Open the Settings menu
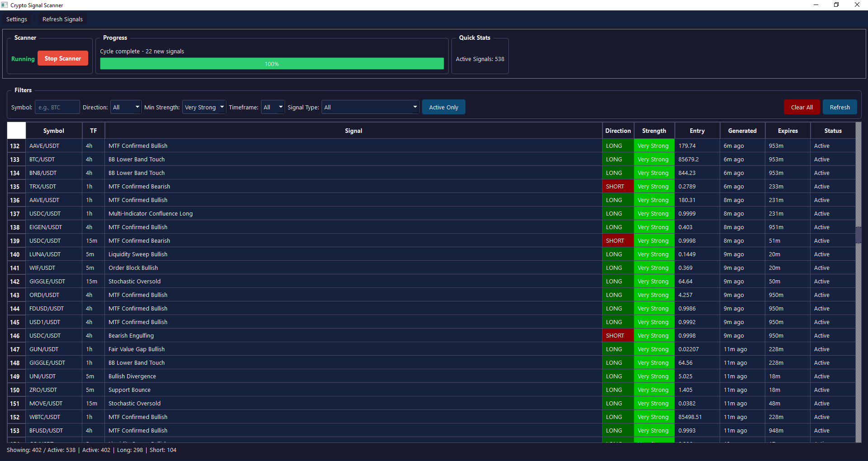Viewport: 868px width, 461px height. click(x=17, y=19)
